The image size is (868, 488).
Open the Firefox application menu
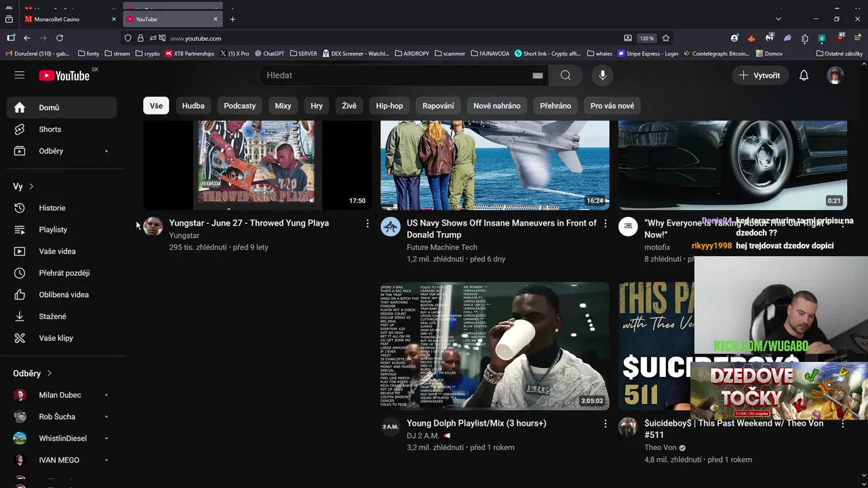[858, 38]
